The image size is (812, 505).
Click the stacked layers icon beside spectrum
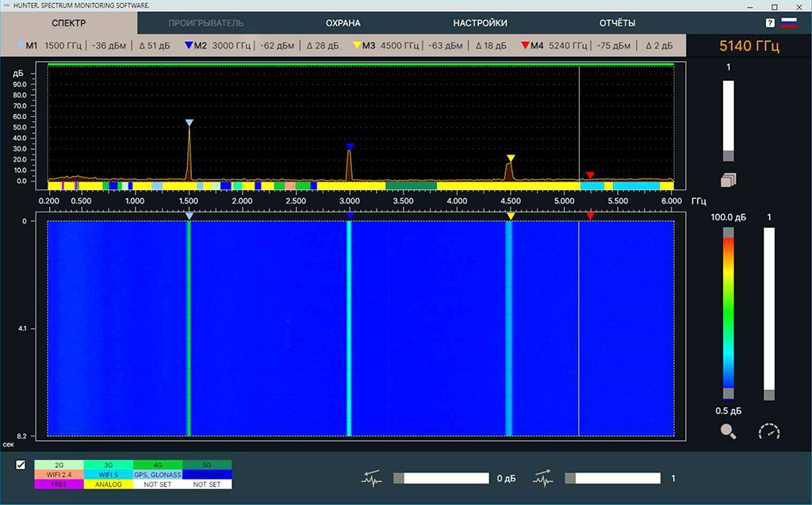coord(728,180)
